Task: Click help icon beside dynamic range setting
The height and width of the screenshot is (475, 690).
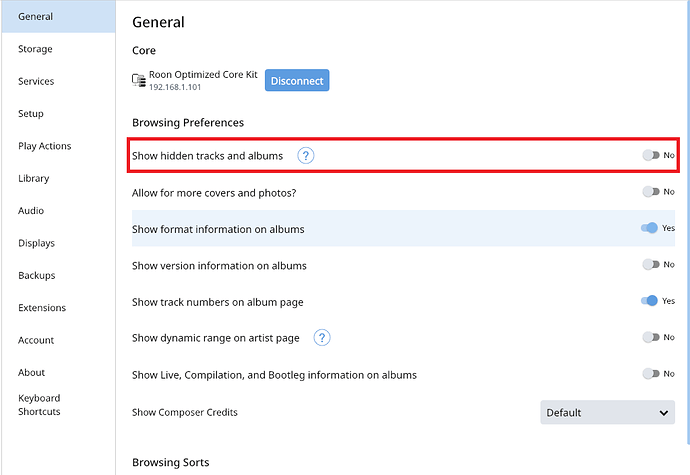Action: pos(322,338)
